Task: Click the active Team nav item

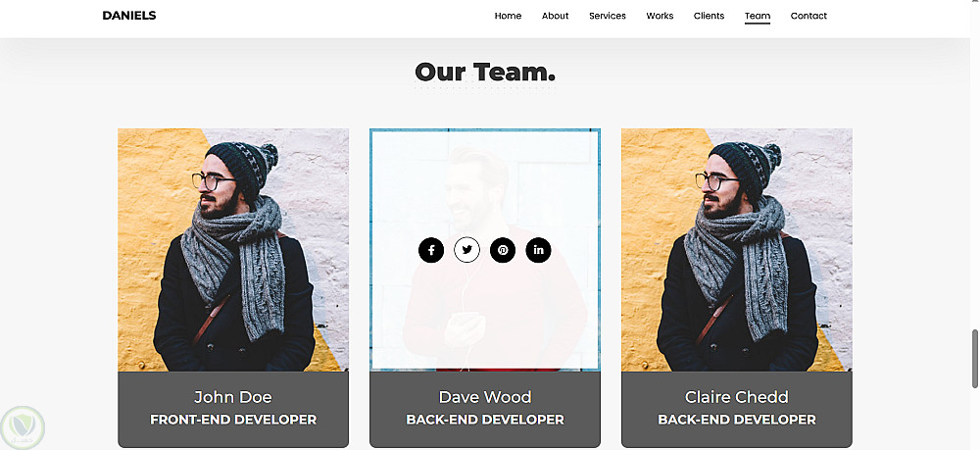Action: pos(758,17)
